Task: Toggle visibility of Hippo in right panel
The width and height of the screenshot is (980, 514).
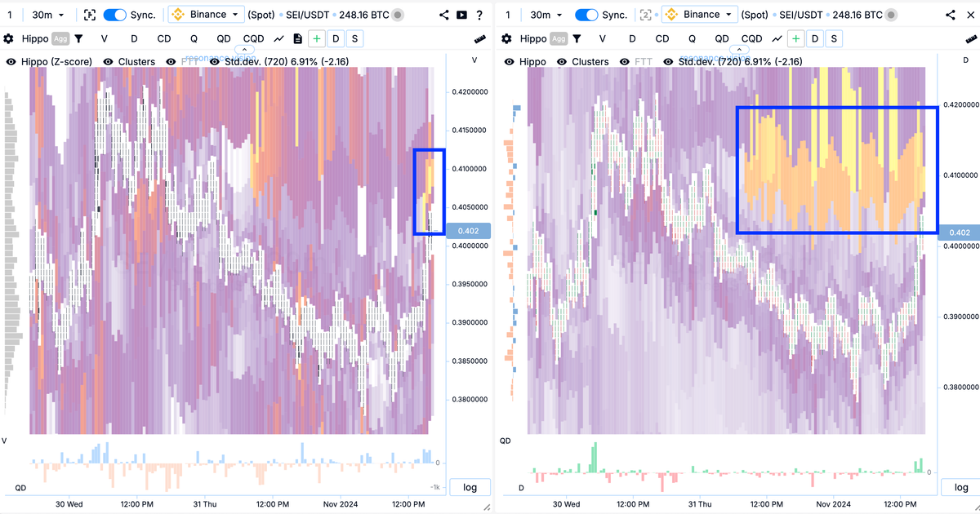Action: (510, 61)
